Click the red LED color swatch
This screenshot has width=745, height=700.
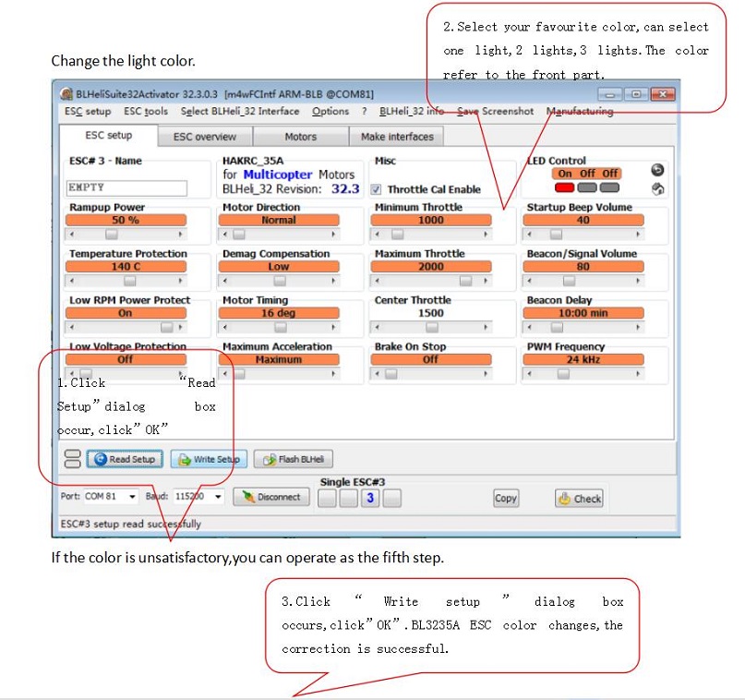(564, 187)
